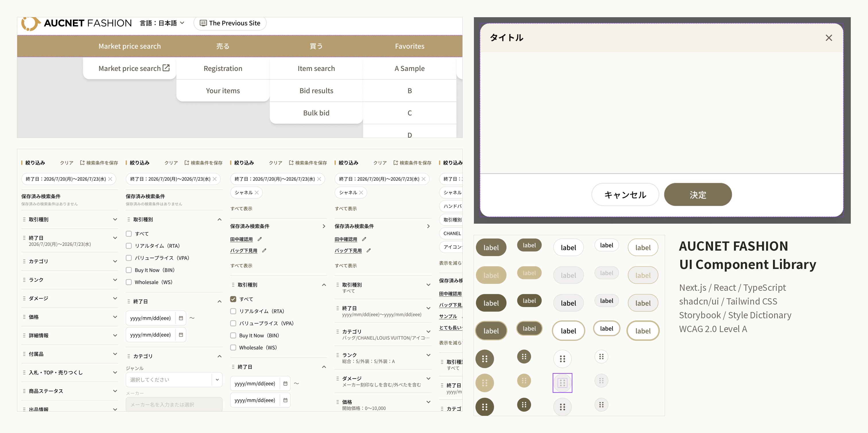Grab drag handle of 価格 row showing 開始価格

click(338, 402)
